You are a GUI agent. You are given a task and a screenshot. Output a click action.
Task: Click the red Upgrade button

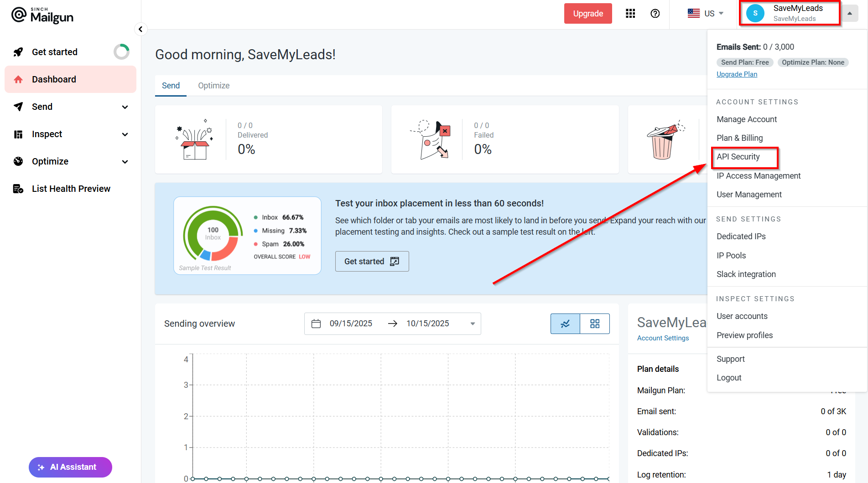tap(587, 14)
